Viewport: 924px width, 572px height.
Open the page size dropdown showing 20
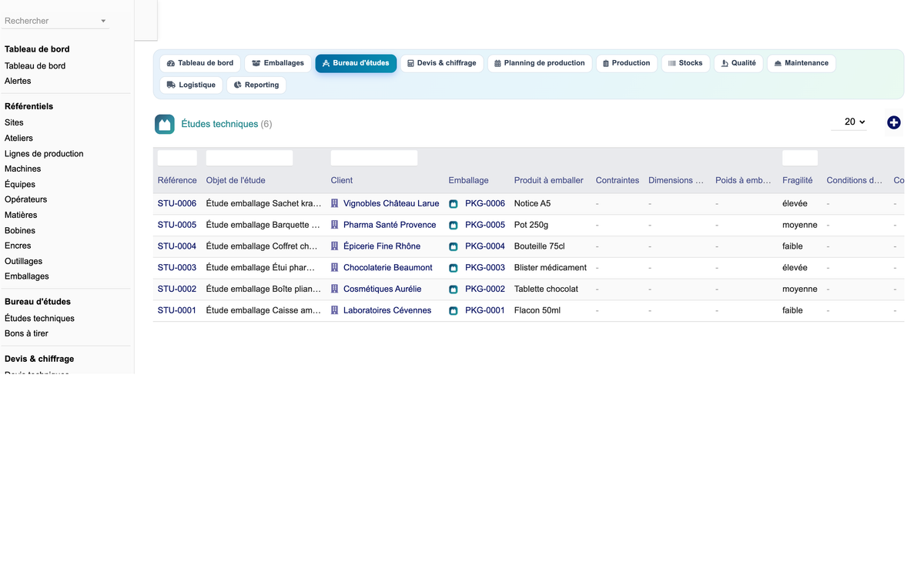point(849,122)
